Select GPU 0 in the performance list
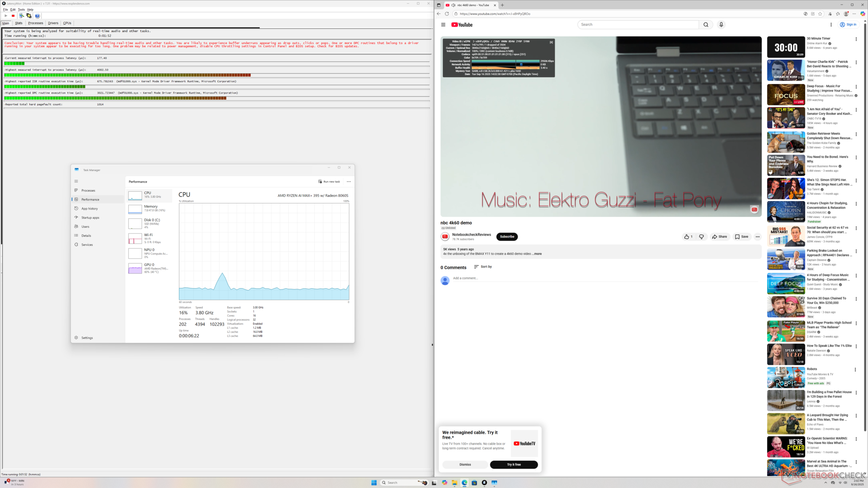868x488 pixels. tap(149, 268)
